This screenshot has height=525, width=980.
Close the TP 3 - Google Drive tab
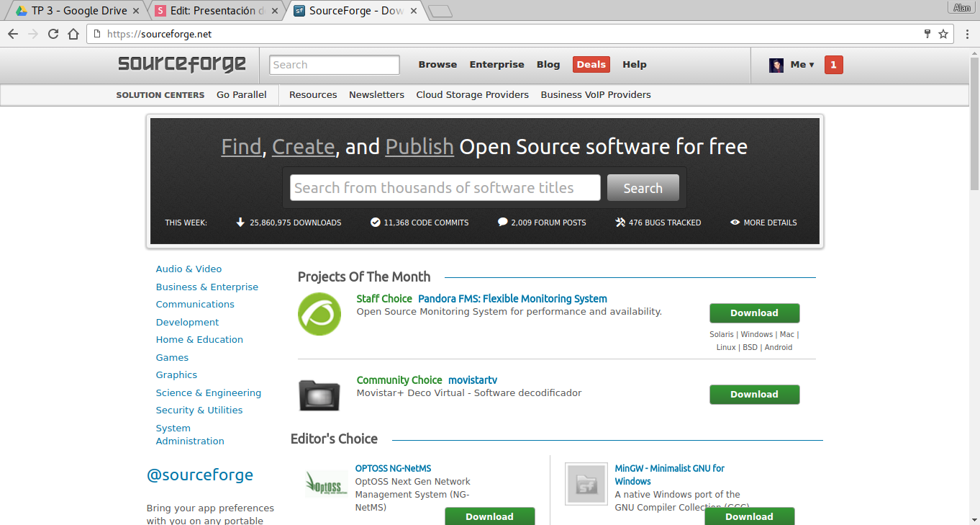(137, 11)
